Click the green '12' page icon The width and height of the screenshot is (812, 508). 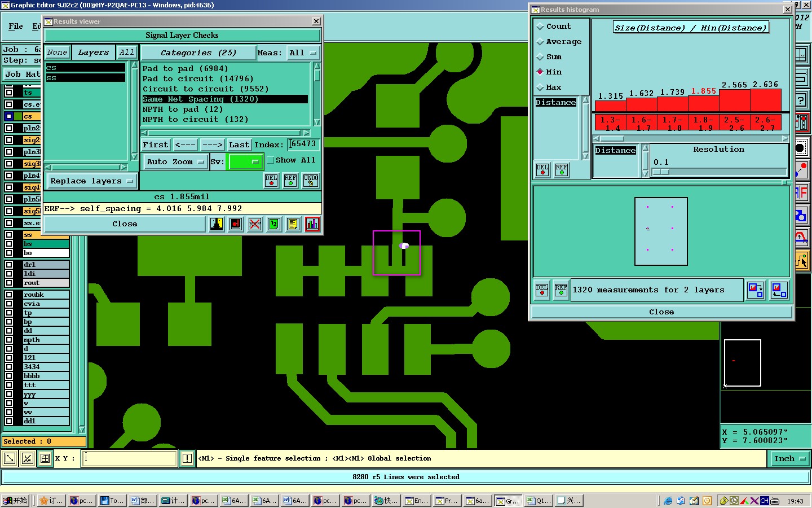[x=273, y=224]
